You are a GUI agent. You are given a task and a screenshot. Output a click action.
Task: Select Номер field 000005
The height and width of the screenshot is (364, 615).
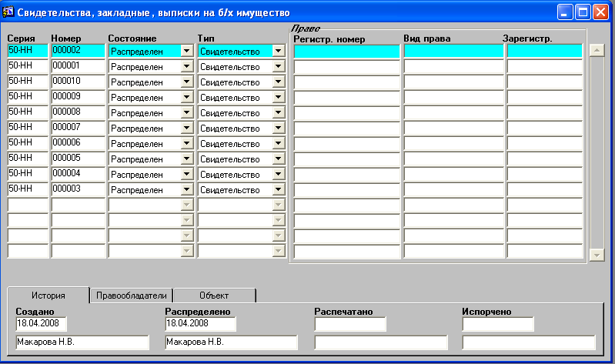click(x=78, y=159)
